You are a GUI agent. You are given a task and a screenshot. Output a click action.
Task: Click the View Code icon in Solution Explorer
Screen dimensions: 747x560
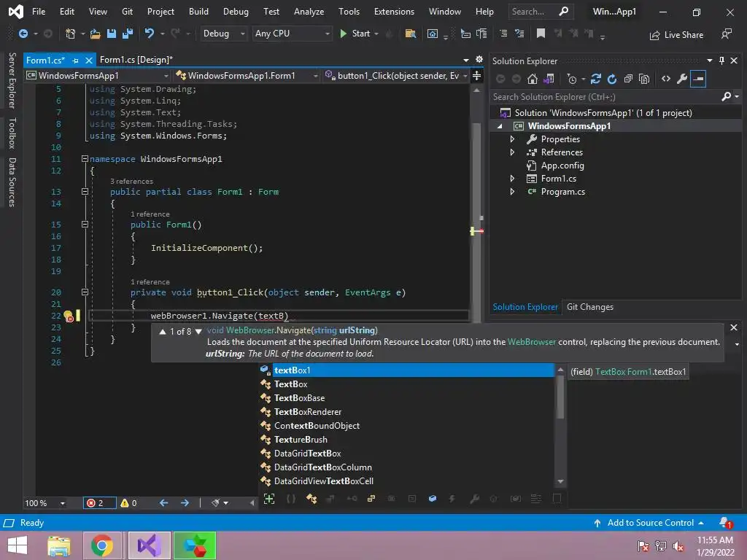coord(666,79)
